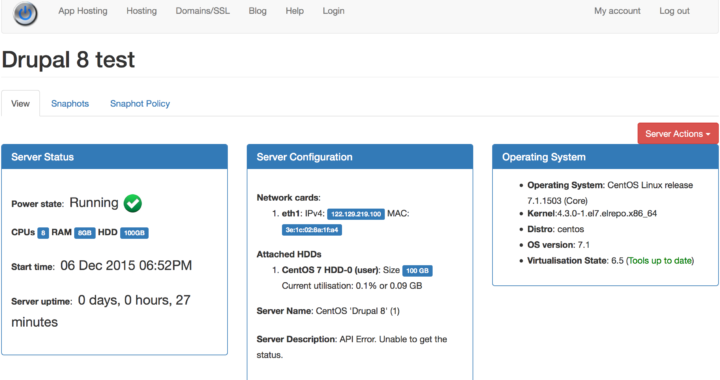Click the MAC address 3e:1c:02:8a:1f:a4 badge
Image resolution: width=720 pixels, height=380 pixels.
312,229
